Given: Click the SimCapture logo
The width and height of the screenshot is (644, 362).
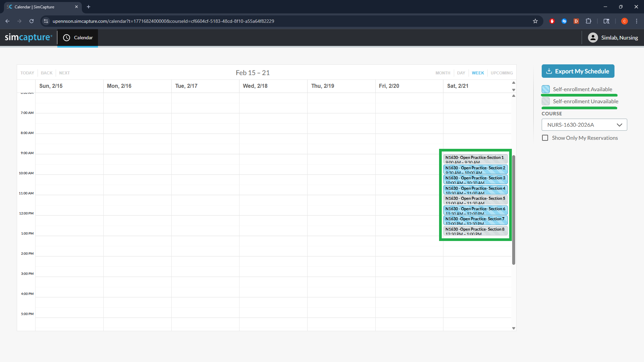Looking at the screenshot, I should click(x=29, y=38).
